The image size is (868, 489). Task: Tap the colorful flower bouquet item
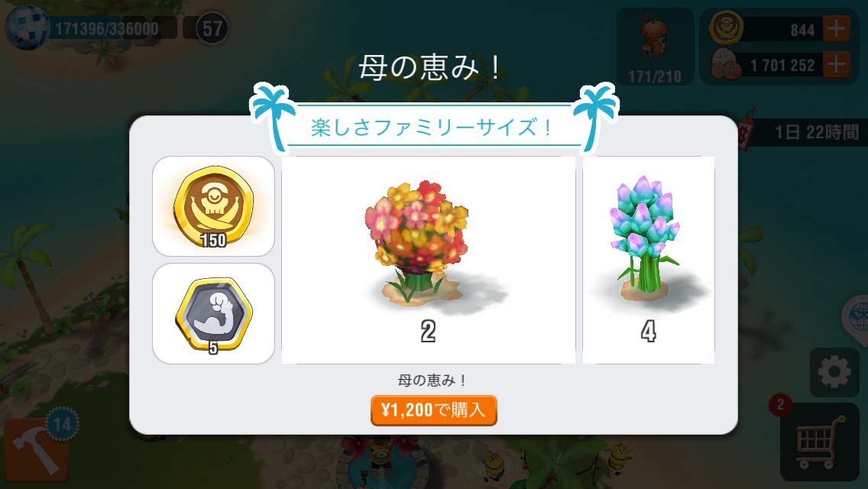click(x=428, y=260)
